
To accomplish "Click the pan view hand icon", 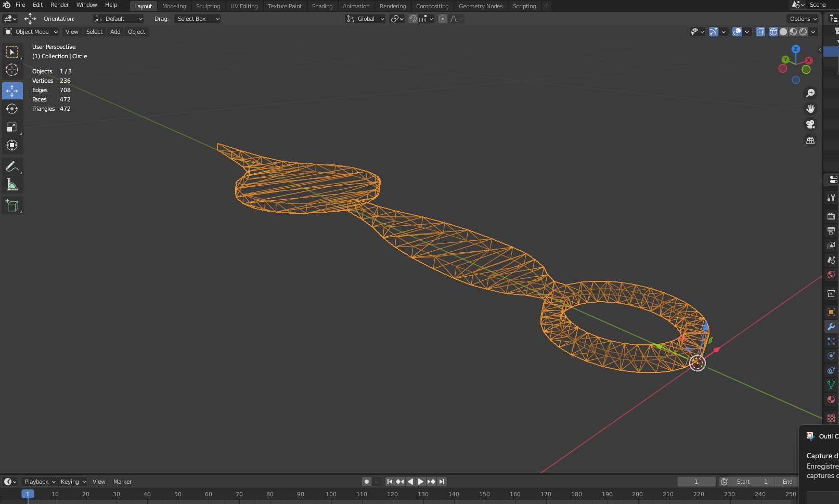I will click(810, 109).
